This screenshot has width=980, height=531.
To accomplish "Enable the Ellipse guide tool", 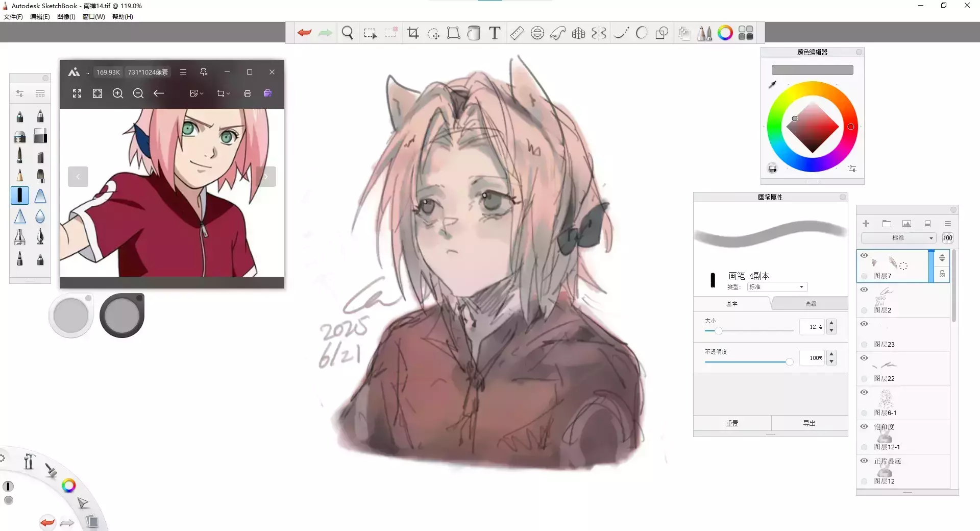I will coord(537,33).
